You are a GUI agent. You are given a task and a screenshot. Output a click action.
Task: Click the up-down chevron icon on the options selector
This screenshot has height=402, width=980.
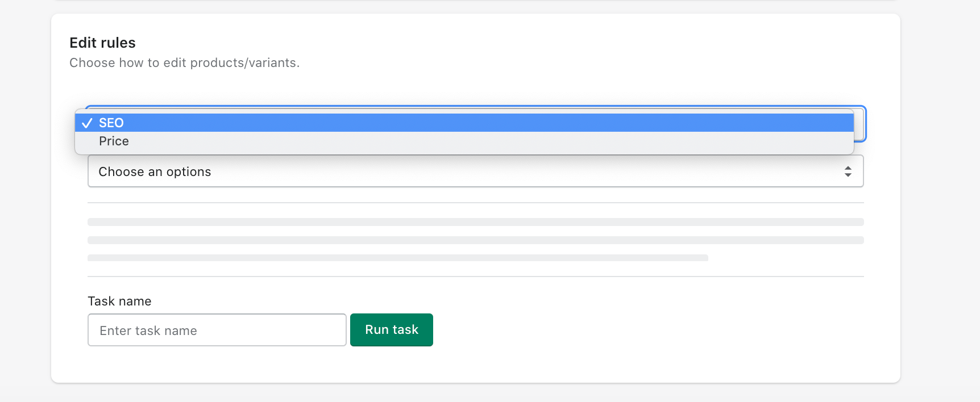click(848, 171)
